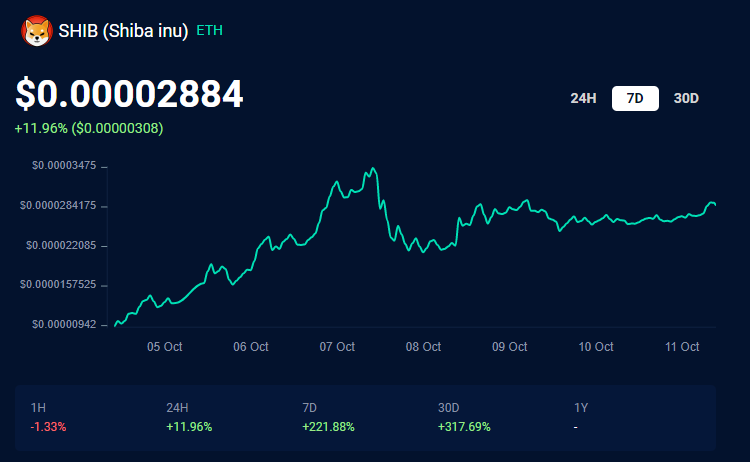750x462 pixels.
Task: Select the 7D chart range
Action: tap(635, 99)
